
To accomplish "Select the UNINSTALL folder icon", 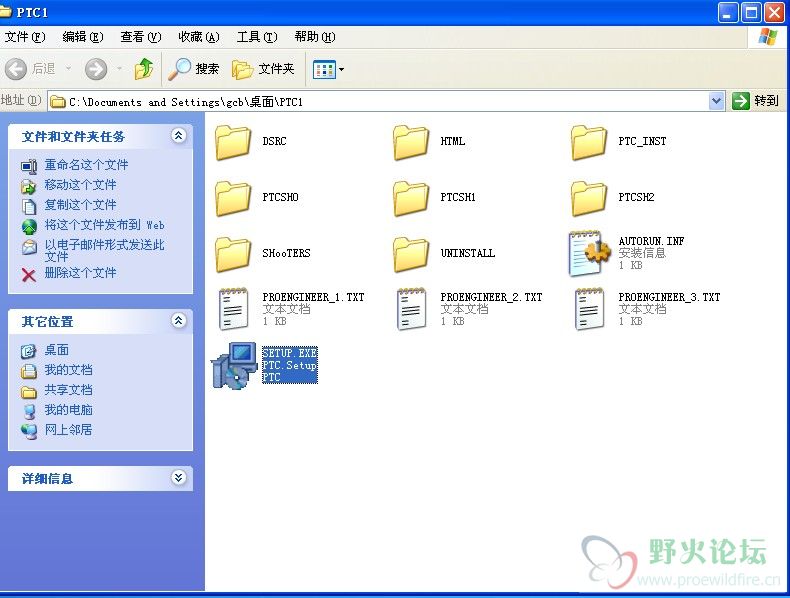I will [411, 254].
